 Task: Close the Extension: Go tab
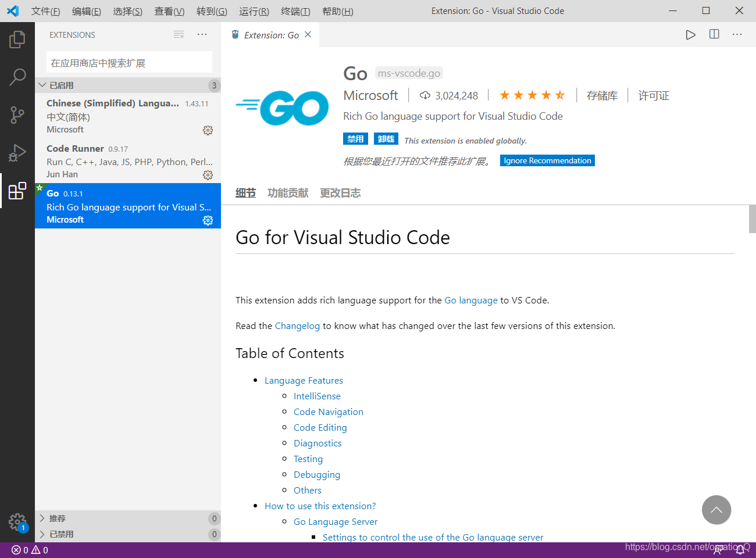point(308,35)
